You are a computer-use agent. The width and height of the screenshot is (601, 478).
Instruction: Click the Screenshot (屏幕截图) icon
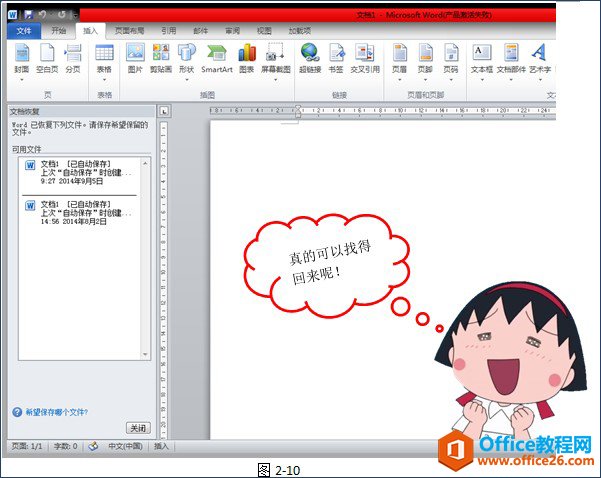276,53
